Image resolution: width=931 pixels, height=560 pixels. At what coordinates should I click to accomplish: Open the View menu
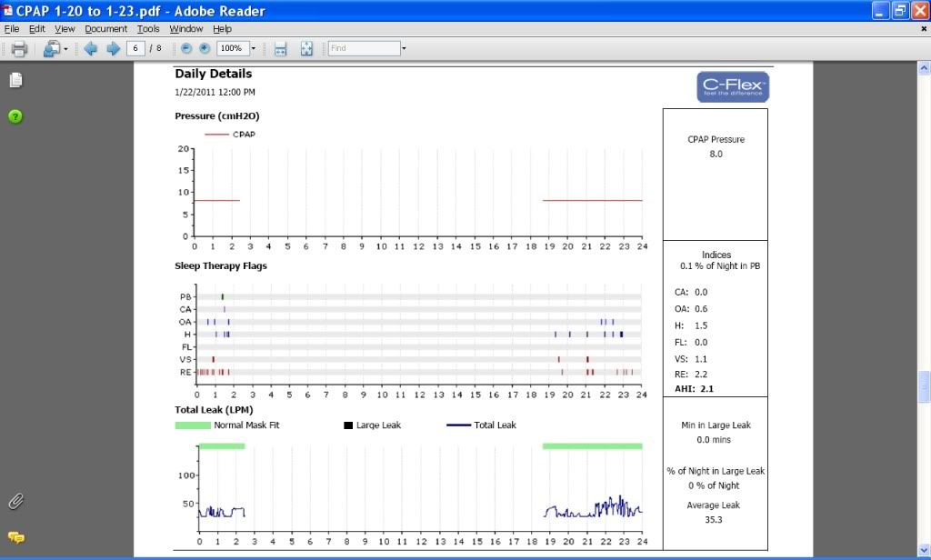(x=65, y=29)
